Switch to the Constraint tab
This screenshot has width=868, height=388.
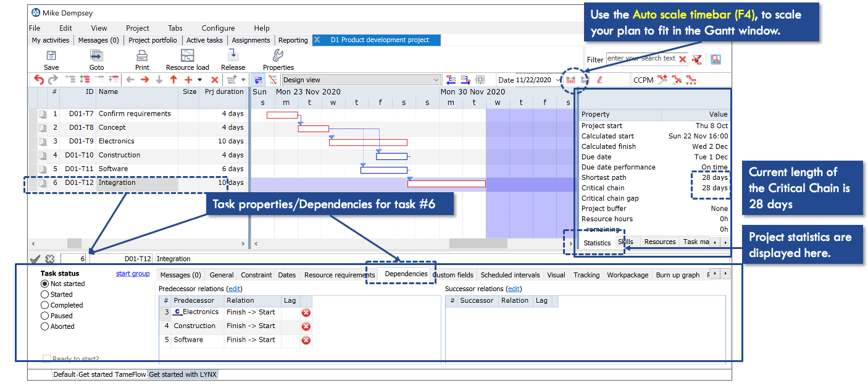click(x=256, y=275)
